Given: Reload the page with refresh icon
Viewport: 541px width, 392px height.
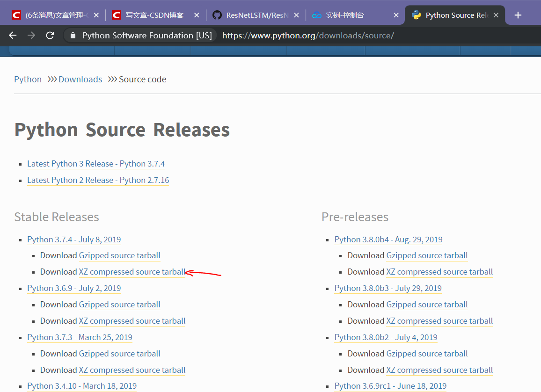Looking at the screenshot, I should tap(50, 35).
